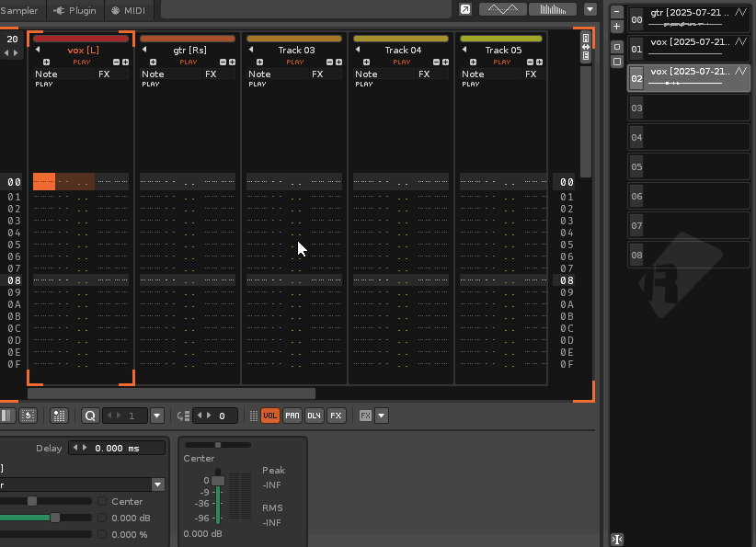Click the wrap edit-step icon
Screen dimensions: 756x547
[183, 416]
